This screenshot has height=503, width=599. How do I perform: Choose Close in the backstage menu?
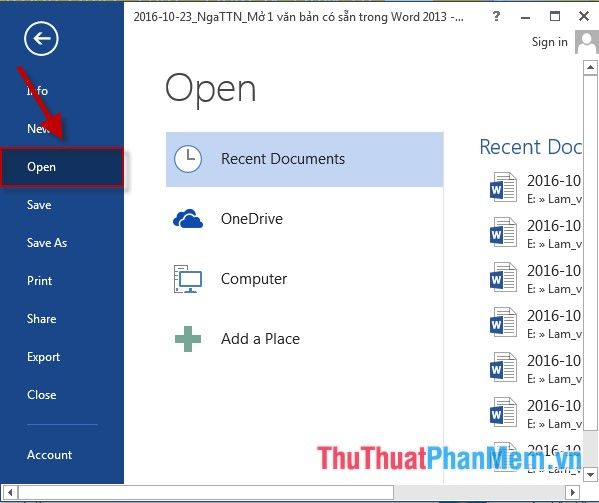point(42,395)
